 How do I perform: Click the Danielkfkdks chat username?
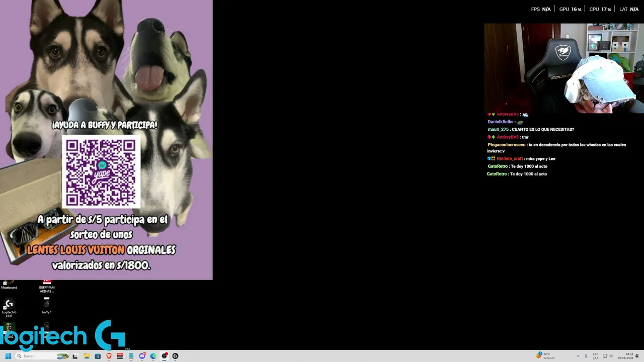coord(501,122)
